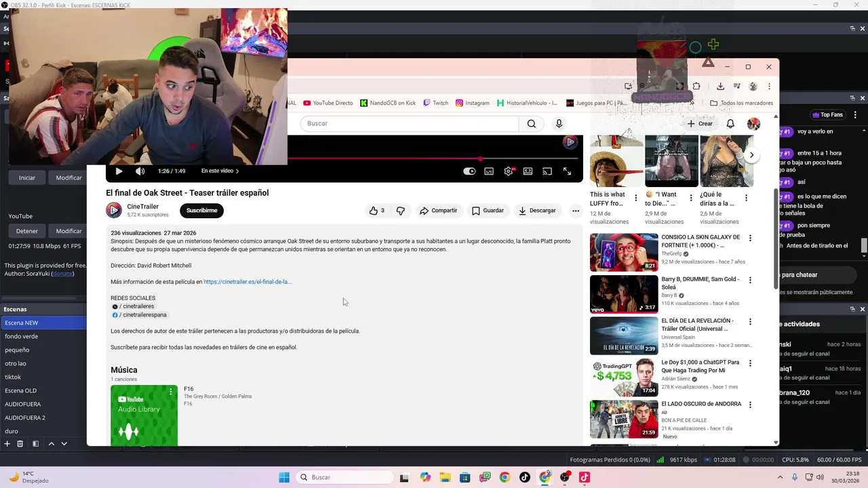Mute the YouTube player volume
The height and width of the screenshot is (488, 868).
(140, 171)
